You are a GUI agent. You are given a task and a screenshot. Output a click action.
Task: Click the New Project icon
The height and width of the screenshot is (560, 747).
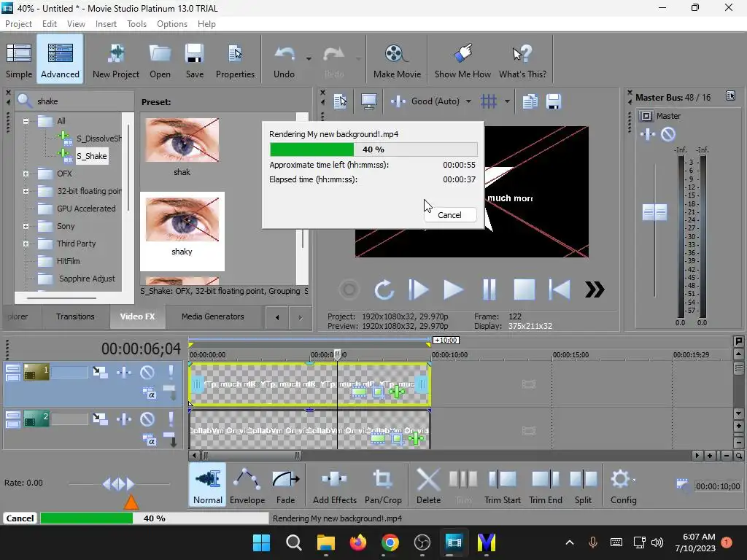tap(116, 60)
